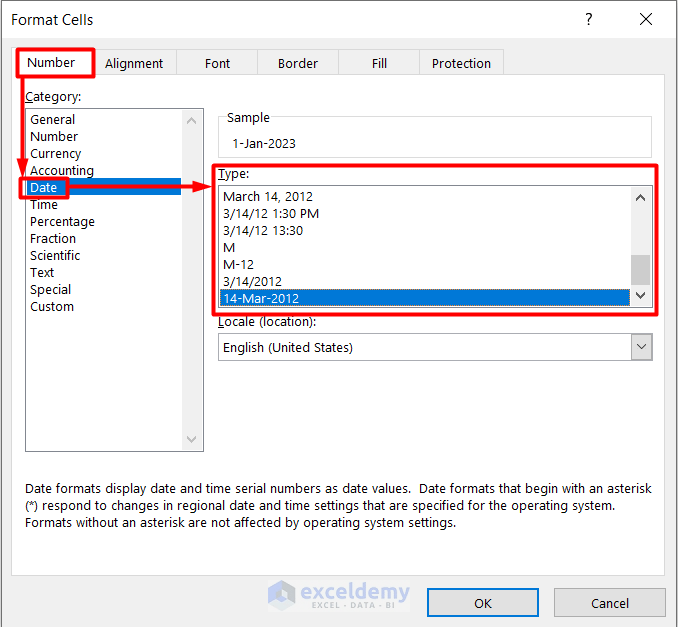Screen dimensions: 678x627
Task: Select the 'March 14, 2012' date type
Action: tap(425, 196)
